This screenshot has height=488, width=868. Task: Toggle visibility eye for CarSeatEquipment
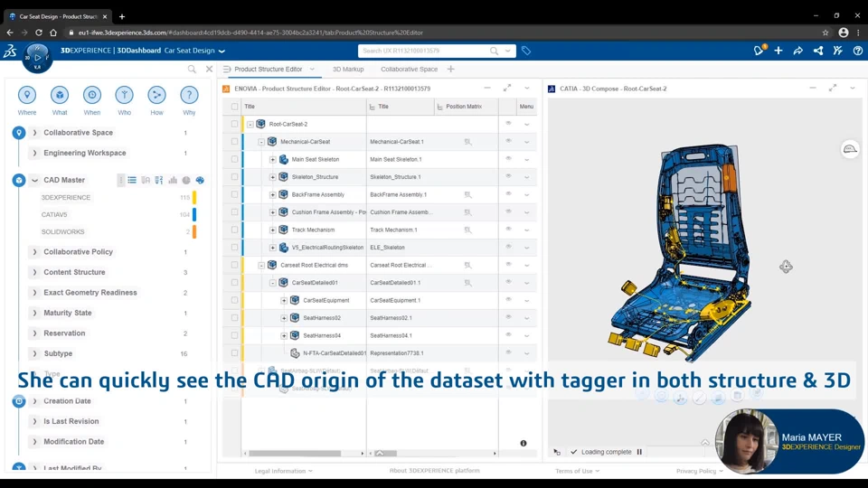click(x=508, y=299)
